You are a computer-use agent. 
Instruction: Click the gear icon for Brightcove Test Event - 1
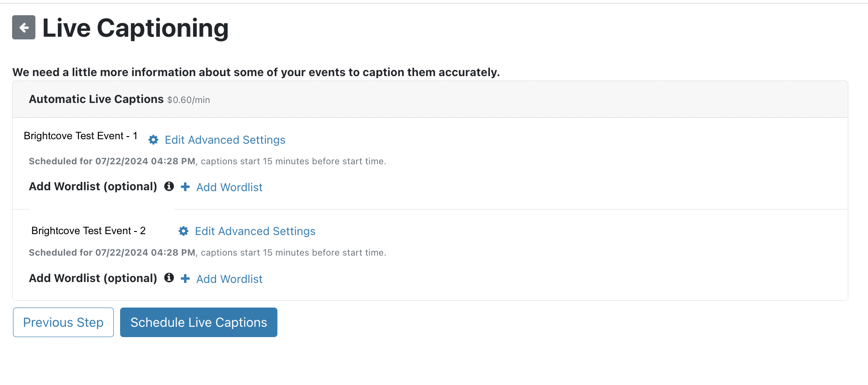pyautogui.click(x=153, y=140)
